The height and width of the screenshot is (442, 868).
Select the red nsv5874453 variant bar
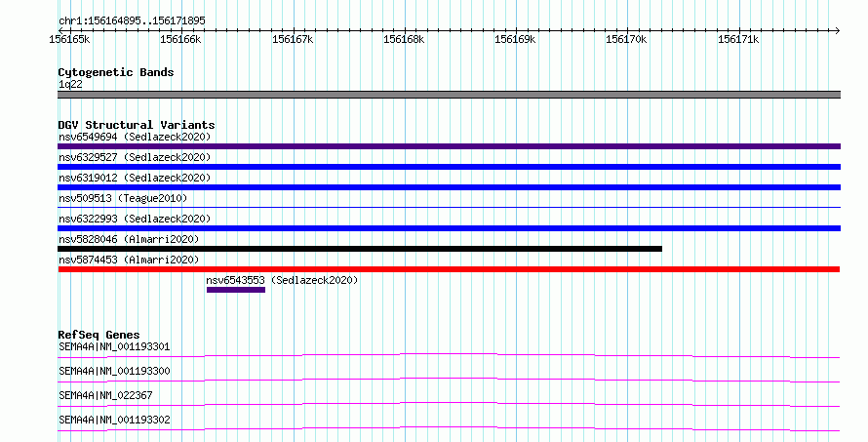(449, 269)
